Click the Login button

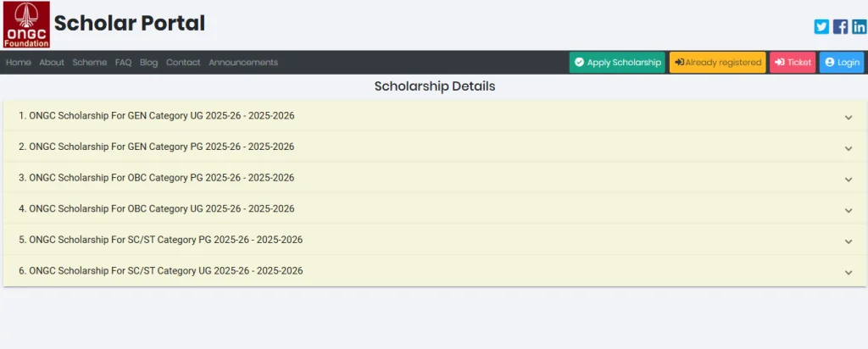[842, 63]
